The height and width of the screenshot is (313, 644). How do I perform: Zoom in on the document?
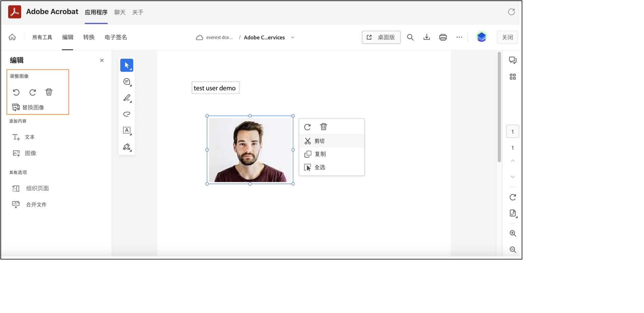pyautogui.click(x=513, y=233)
